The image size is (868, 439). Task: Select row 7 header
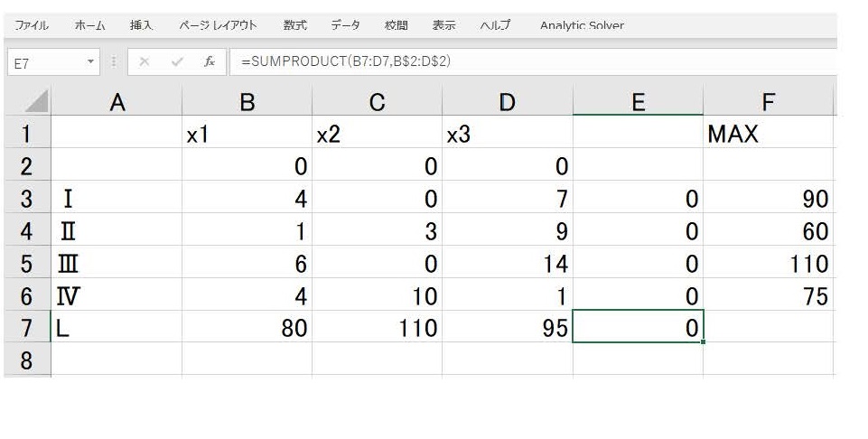26,328
